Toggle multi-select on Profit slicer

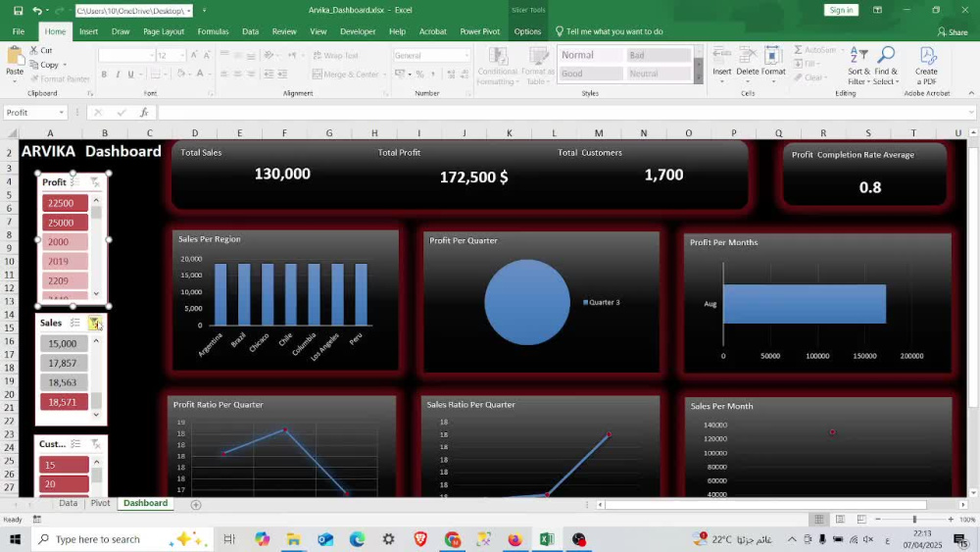(x=75, y=182)
